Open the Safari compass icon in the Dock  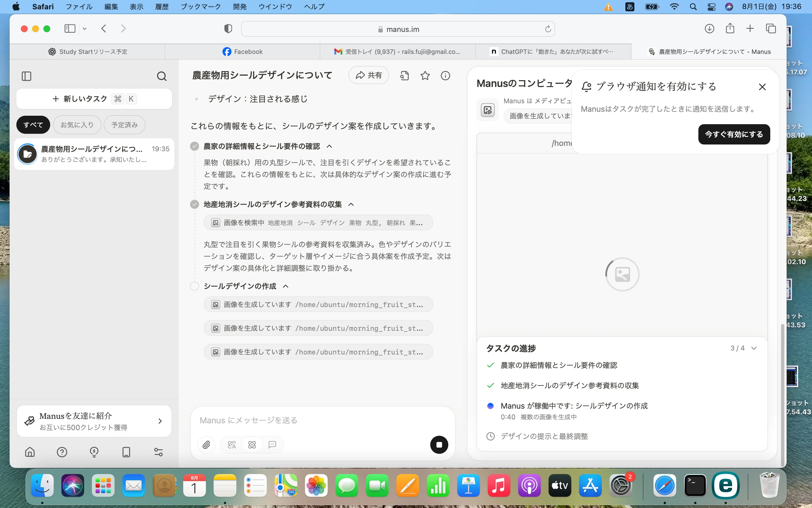[664, 485]
